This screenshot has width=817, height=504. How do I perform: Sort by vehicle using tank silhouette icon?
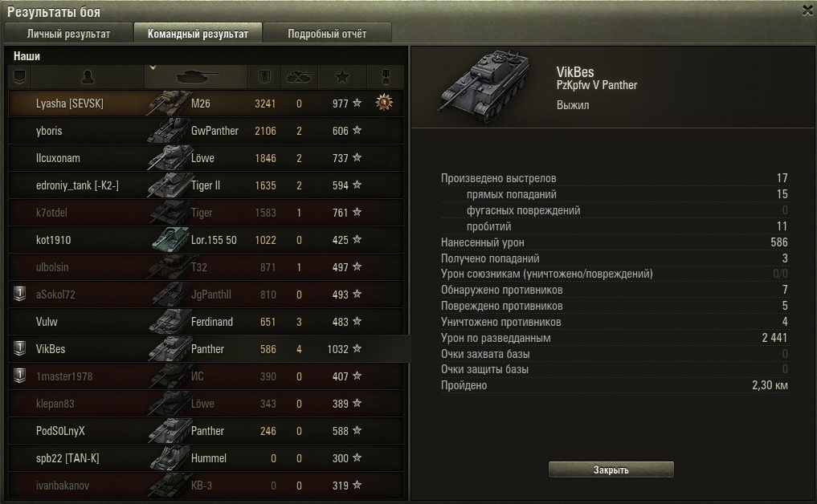click(x=197, y=77)
